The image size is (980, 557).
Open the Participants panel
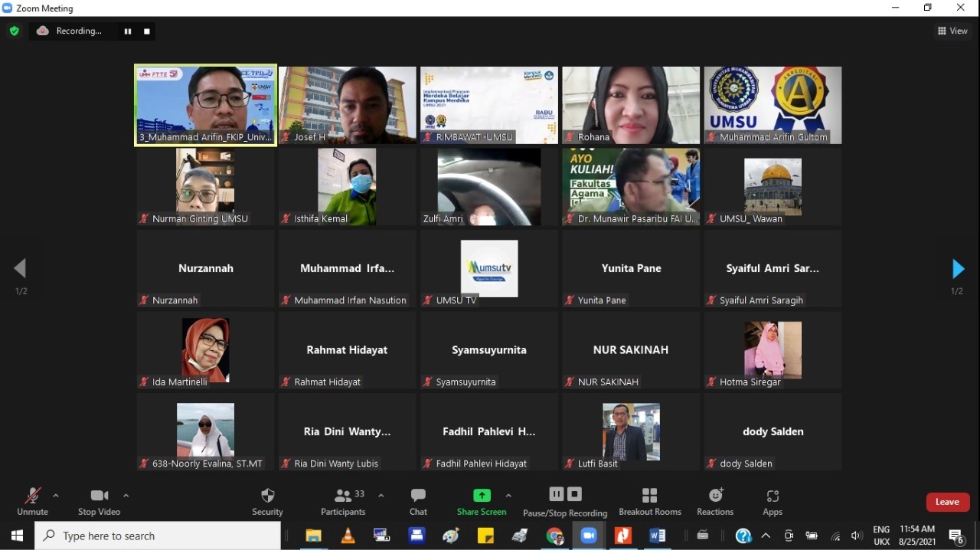343,501
